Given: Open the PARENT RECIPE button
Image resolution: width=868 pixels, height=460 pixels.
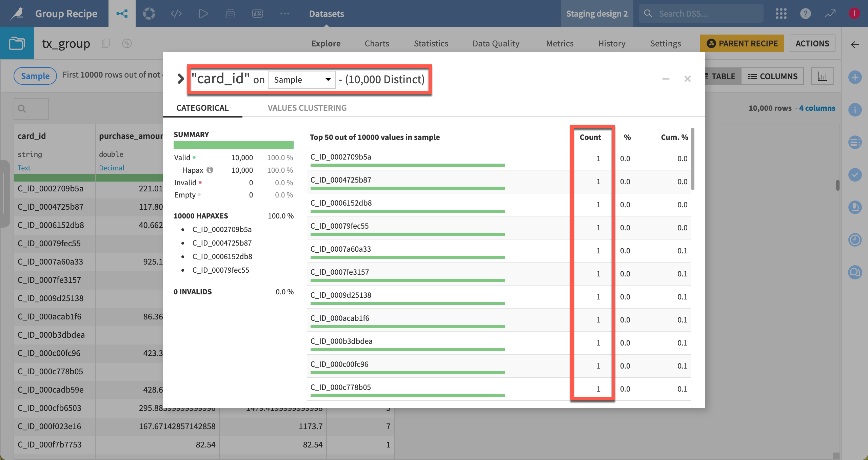Looking at the screenshot, I should [x=742, y=43].
